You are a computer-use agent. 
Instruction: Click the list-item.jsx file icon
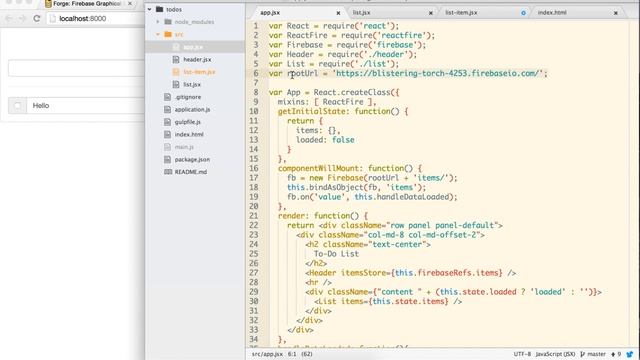pyautogui.click(x=176, y=72)
